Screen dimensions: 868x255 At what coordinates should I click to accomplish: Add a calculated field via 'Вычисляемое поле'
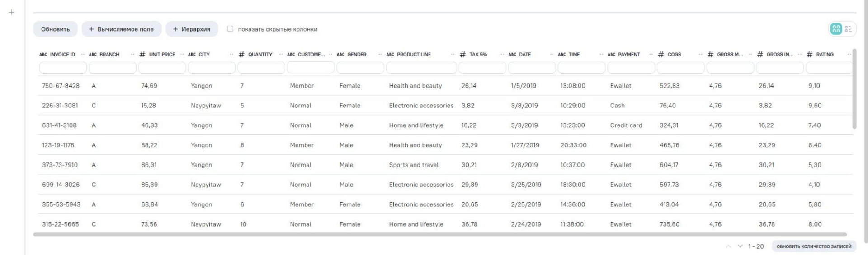point(121,29)
